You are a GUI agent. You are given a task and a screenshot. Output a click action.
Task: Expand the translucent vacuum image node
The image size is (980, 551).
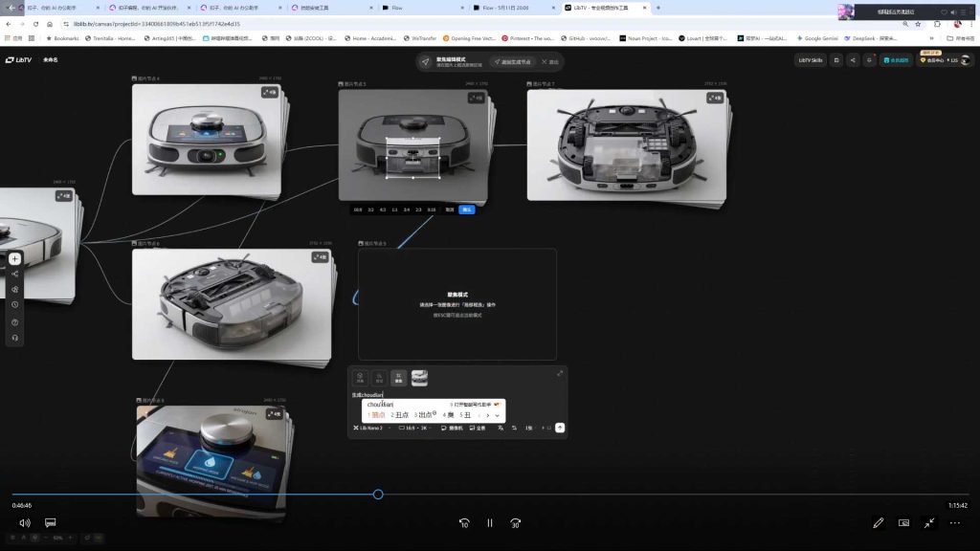pyautogui.click(x=320, y=257)
